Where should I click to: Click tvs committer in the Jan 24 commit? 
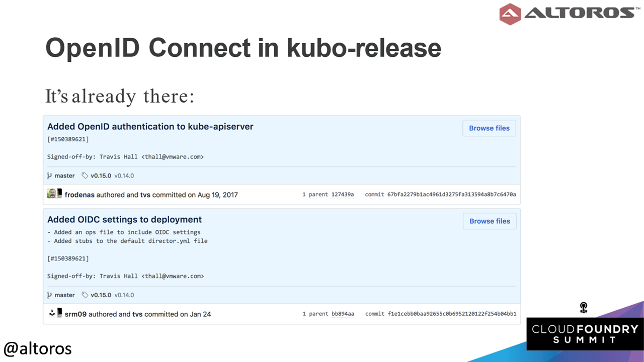click(x=137, y=314)
